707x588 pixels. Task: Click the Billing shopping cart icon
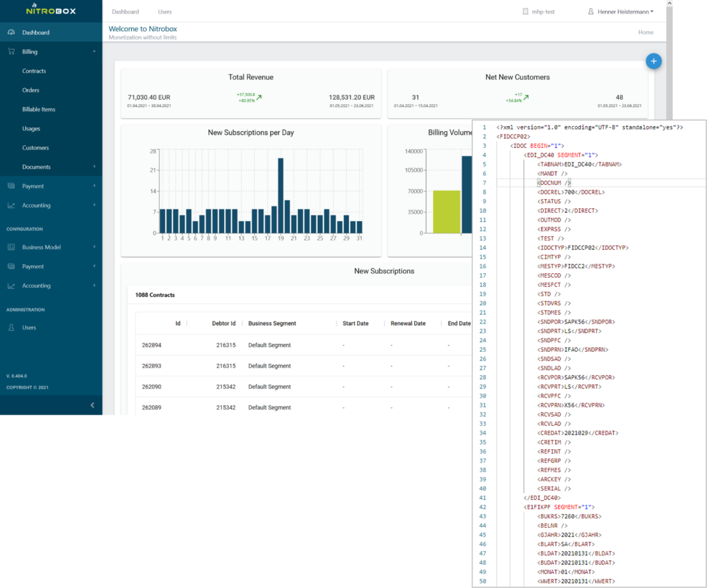point(11,52)
